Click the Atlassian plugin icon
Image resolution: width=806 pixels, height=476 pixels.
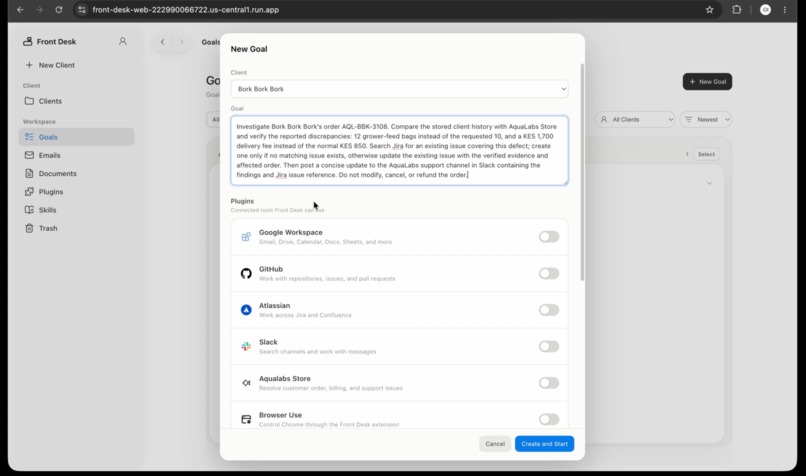tap(246, 310)
